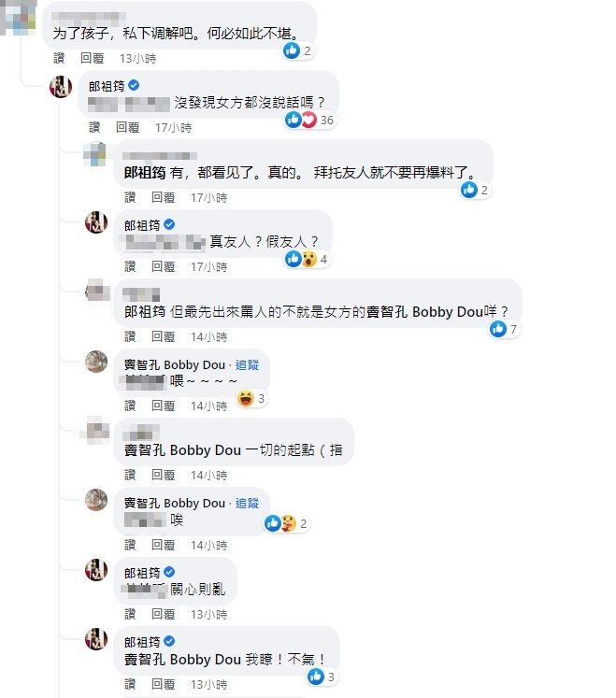Click the reaction icons showing 36 reactions

point(309,120)
